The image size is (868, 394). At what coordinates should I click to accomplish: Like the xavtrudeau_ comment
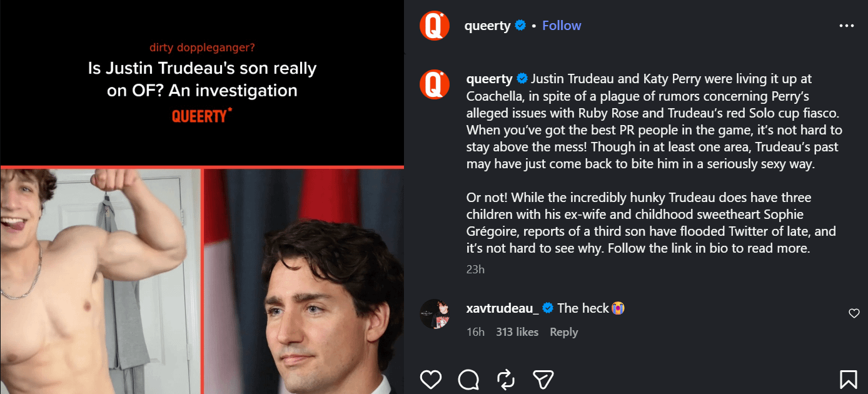[854, 313]
